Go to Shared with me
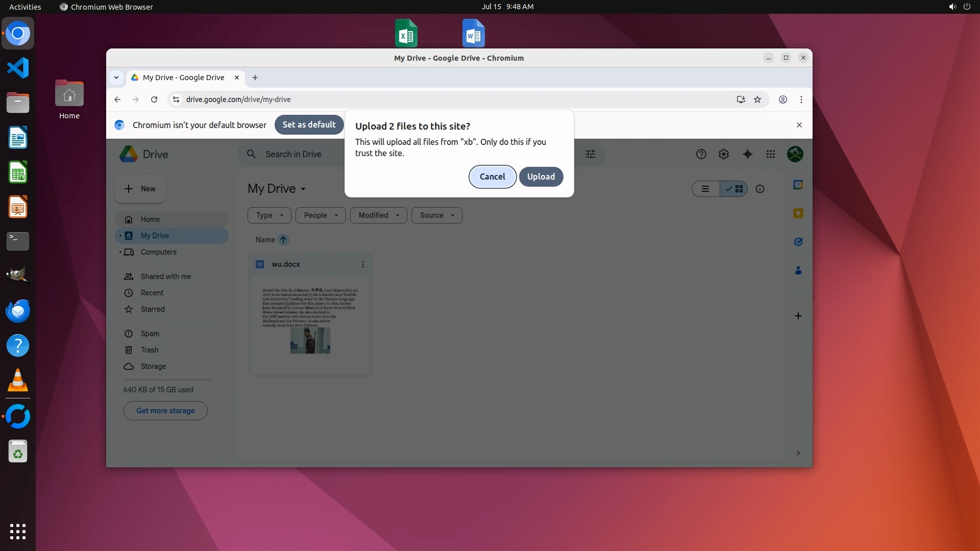The height and width of the screenshot is (551, 980). pyautogui.click(x=165, y=277)
